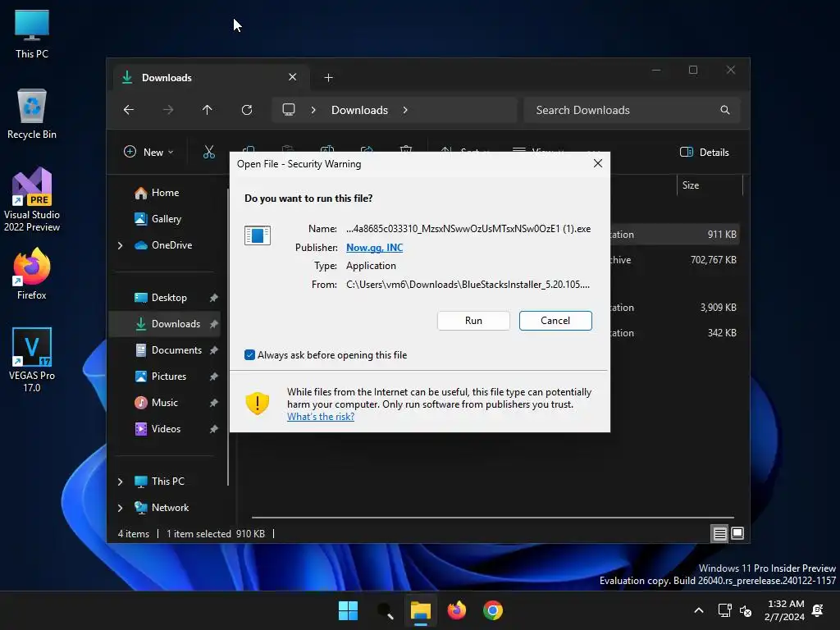Open Home in navigation pane
This screenshot has width=840, height=630.
(x=165, y=192)
